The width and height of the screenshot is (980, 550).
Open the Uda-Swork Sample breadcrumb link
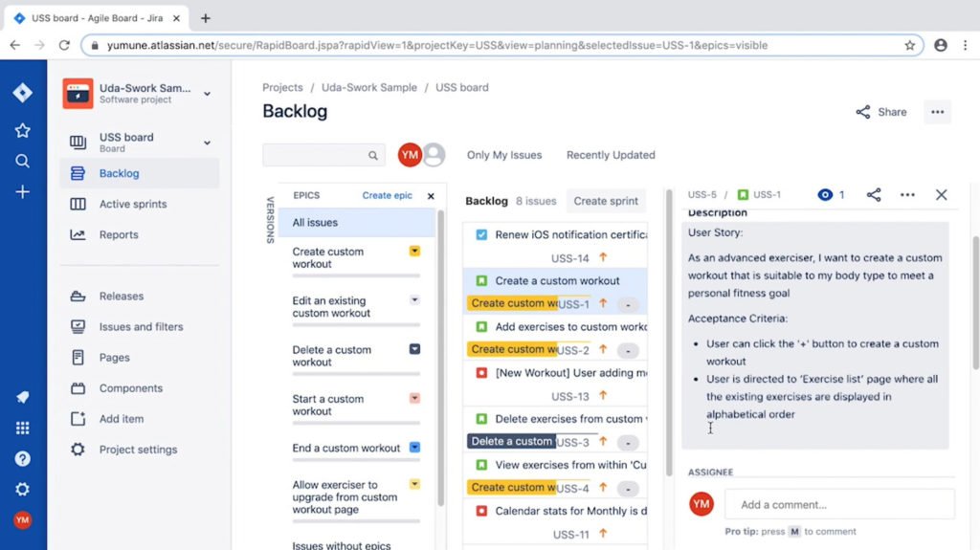[368, 87]
